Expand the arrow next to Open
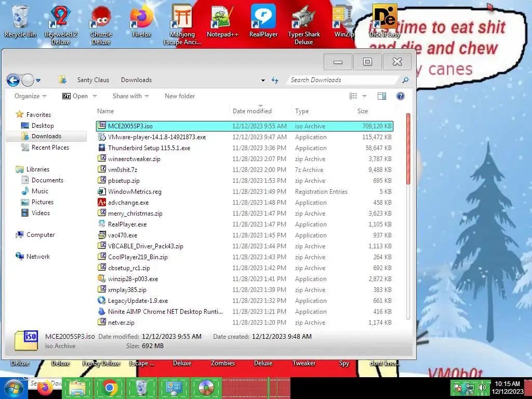Image resolution: width=532 pixels, height=399 pixels. (95, 96)
